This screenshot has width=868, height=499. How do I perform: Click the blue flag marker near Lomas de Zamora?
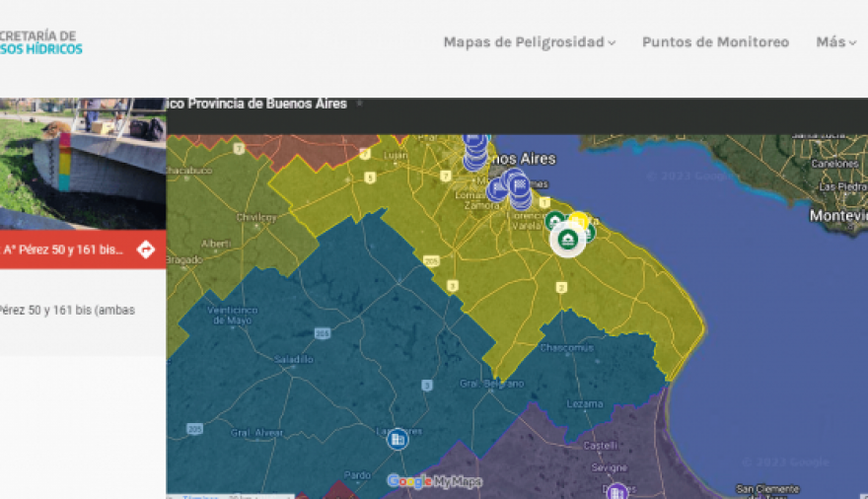[498, 189]
